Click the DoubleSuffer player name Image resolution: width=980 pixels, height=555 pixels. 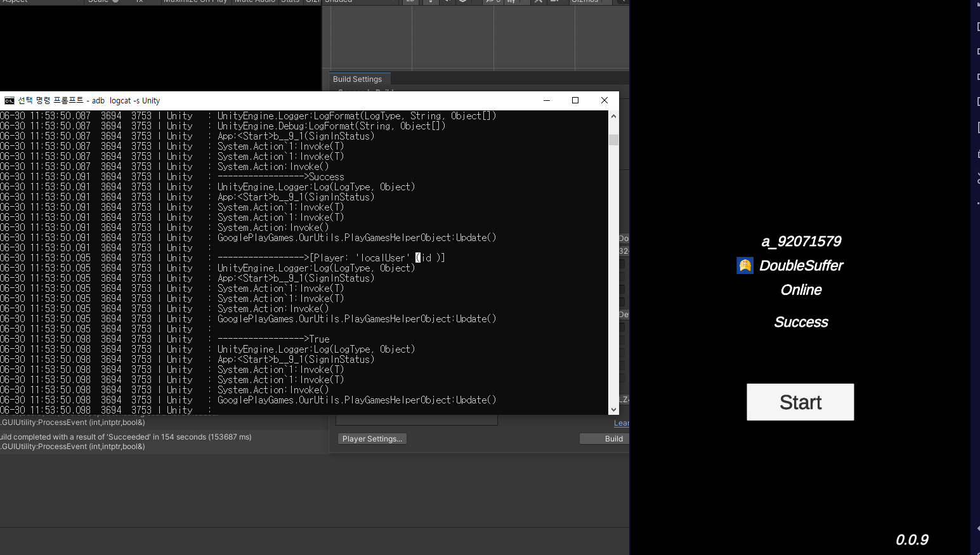tap(801, 266)
